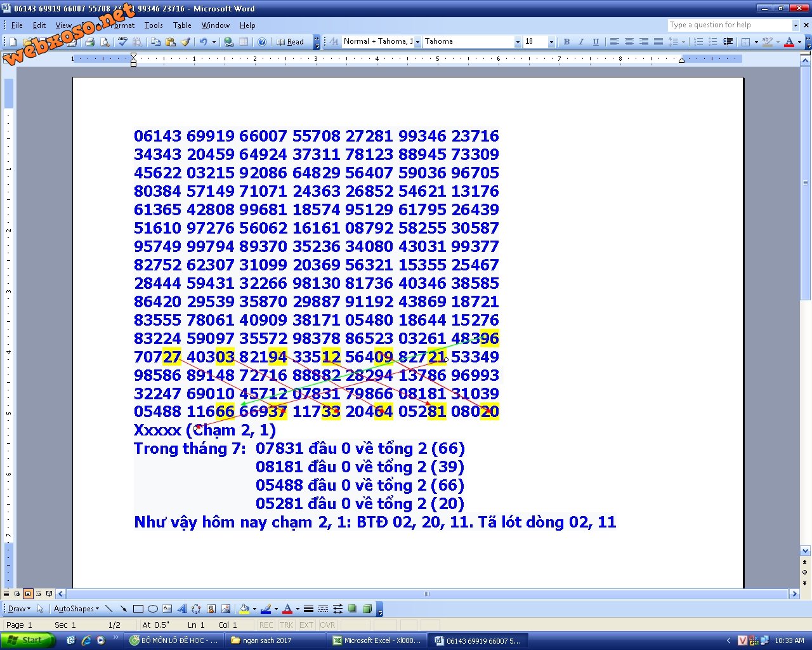Insert WordArt from Drawing toolbar
This screenshot has width=812, height=650.
coord(181,609)
